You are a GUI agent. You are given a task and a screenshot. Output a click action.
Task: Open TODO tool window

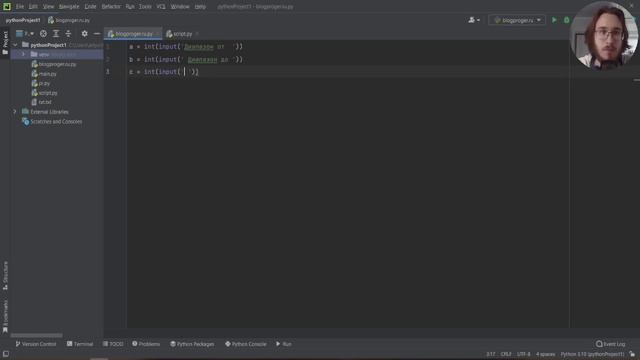coord(113,344)
